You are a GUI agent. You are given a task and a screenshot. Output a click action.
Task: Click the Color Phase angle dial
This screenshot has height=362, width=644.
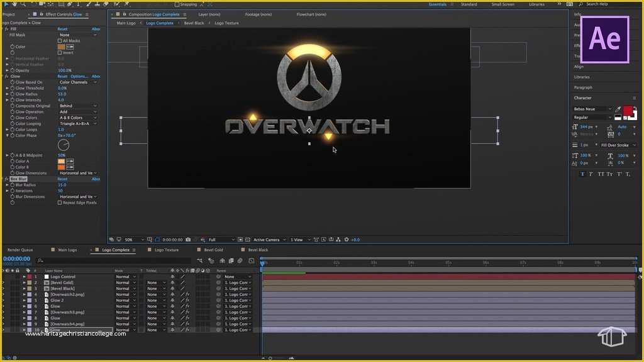point(64,145)
